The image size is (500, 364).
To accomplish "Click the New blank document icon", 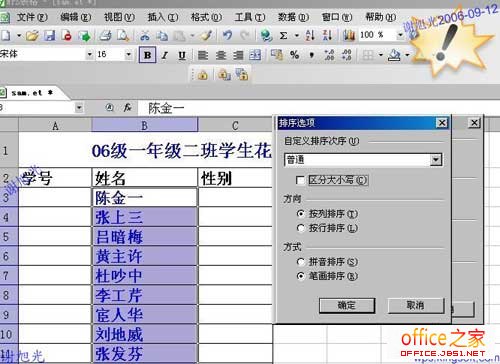I will [x=6, y=35].
